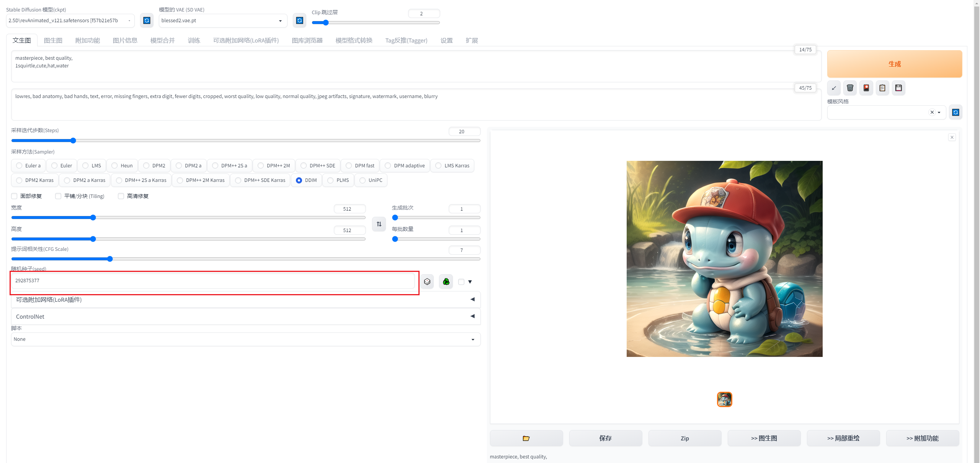Open the Train tab
This screenshot has width=980, height=463.
tap(194, 40)
